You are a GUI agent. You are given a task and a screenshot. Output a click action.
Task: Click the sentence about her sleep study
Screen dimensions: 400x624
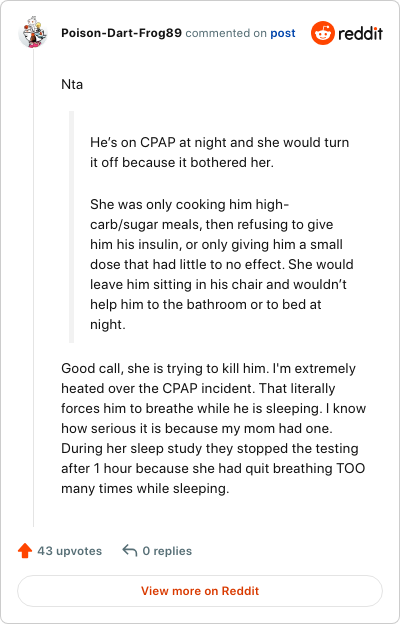pyautogui.click(x=213, y=468)
